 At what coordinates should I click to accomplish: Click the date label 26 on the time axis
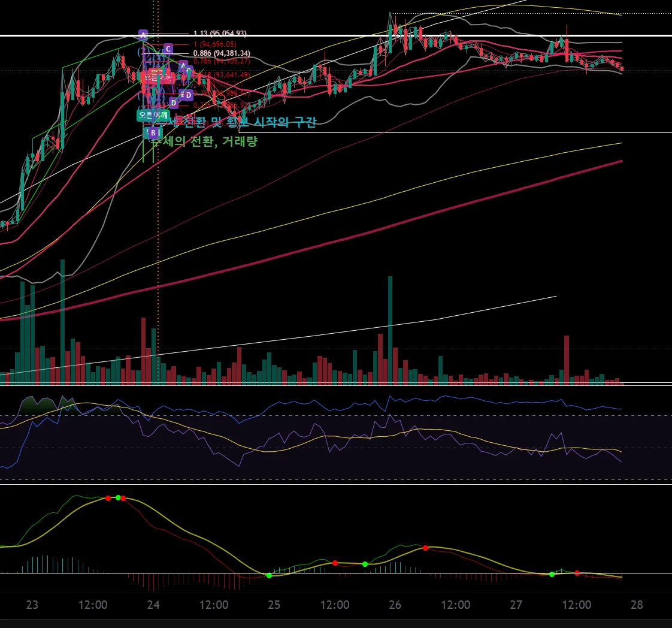coord(395,605)
